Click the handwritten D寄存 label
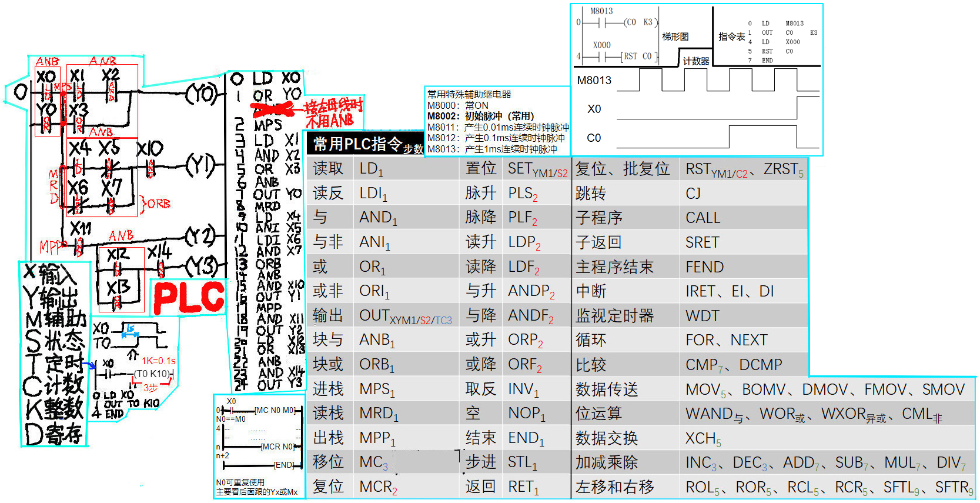 [x=53, y=434]
